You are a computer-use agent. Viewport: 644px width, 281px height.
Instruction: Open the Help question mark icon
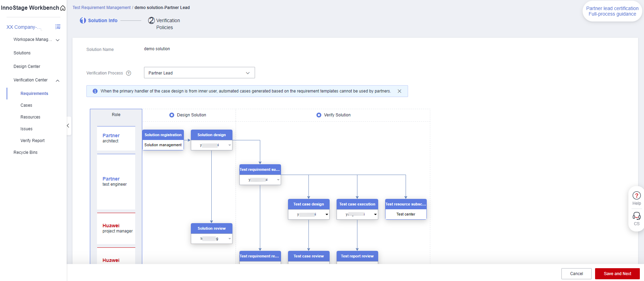pyautogui.click(x=636, y=195)
